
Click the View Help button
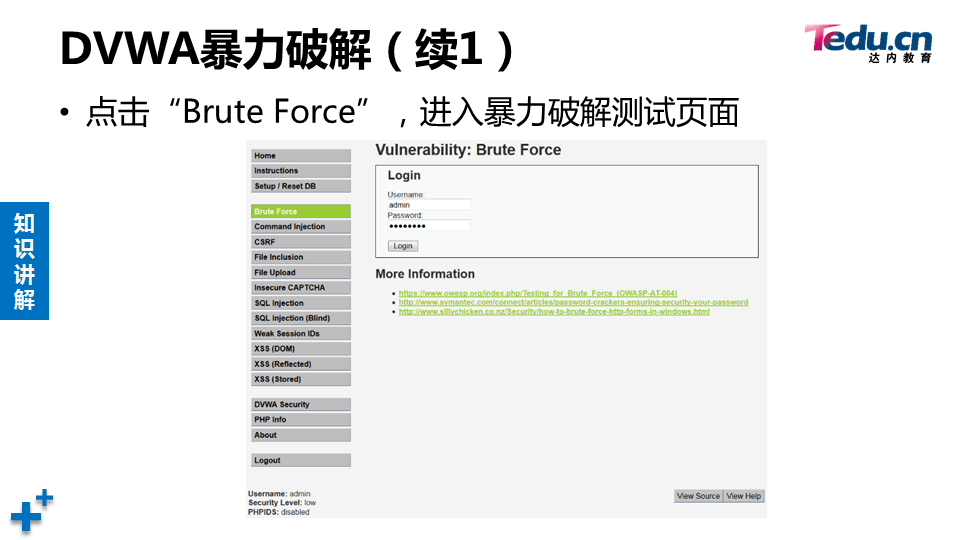(x=744, y=497)
